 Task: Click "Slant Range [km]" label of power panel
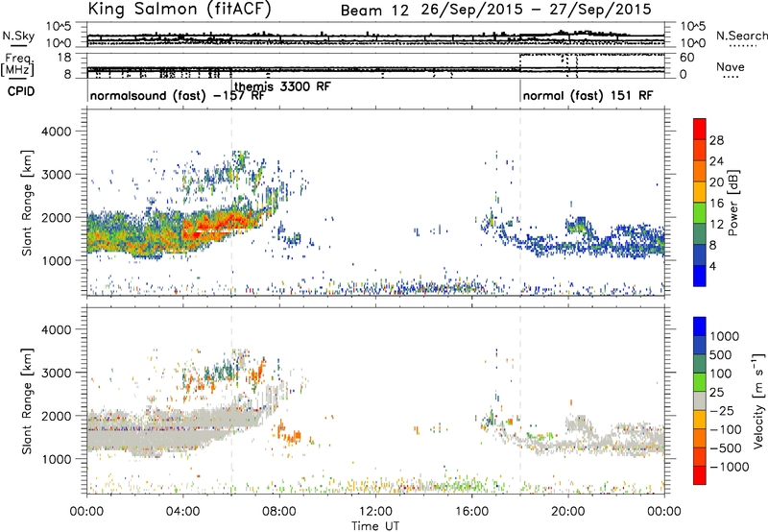[x=27, y=203]
